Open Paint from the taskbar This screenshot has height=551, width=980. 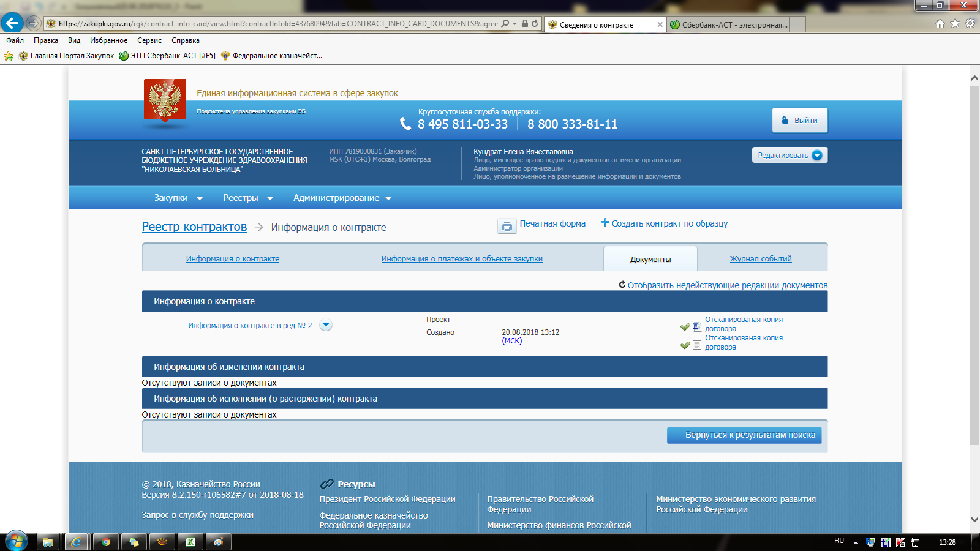pyautogui.click(x=218, y=542)
